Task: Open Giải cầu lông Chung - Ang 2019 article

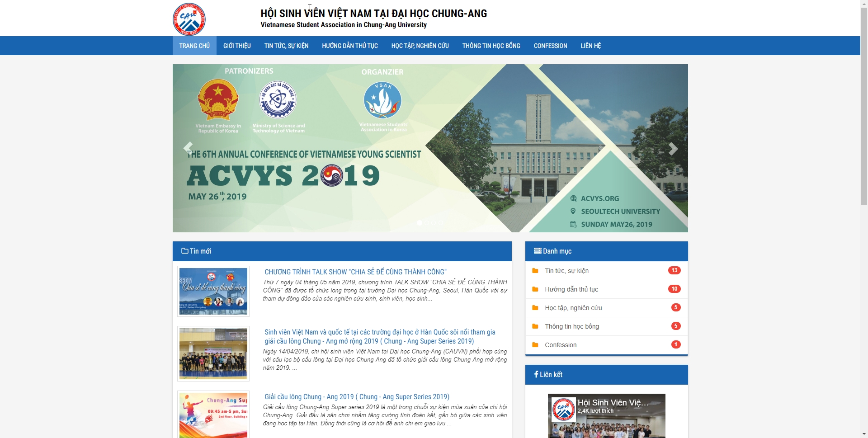Action: 357,396
